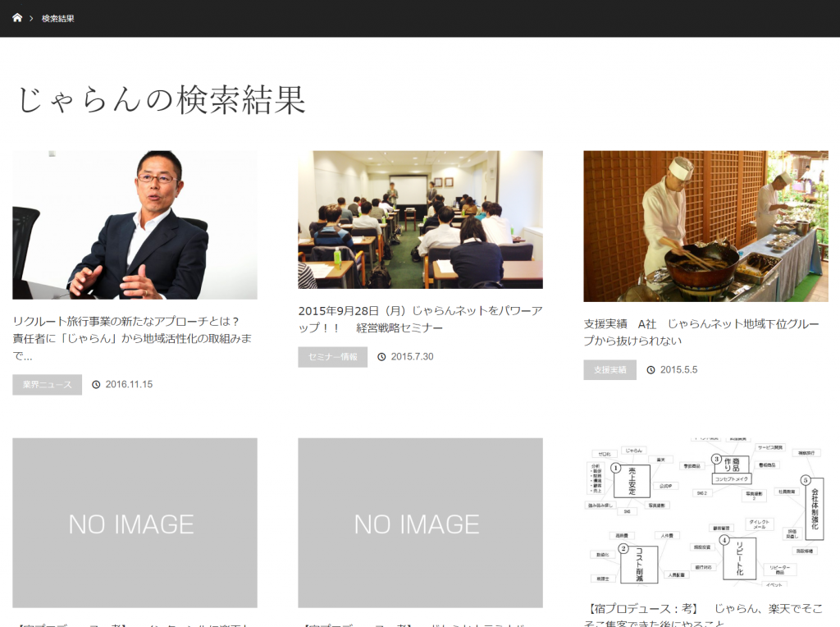This screenshot has height=627, width=840.
Task: Open the 宿プロデュース じゃらん、楽天 article link
Action: [x=705, y=616]
